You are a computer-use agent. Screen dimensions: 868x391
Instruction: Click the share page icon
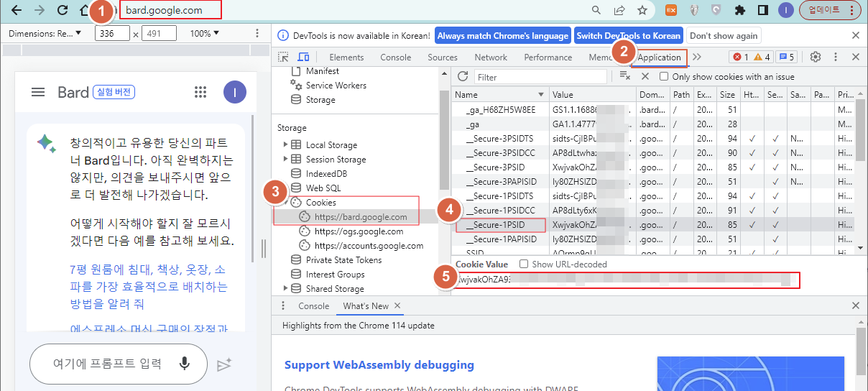point(619,10)
